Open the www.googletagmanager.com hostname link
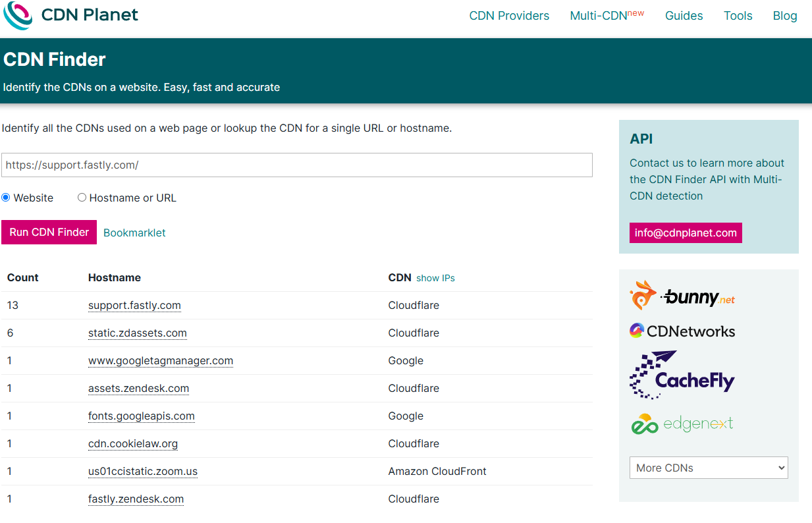 [161, 361]
